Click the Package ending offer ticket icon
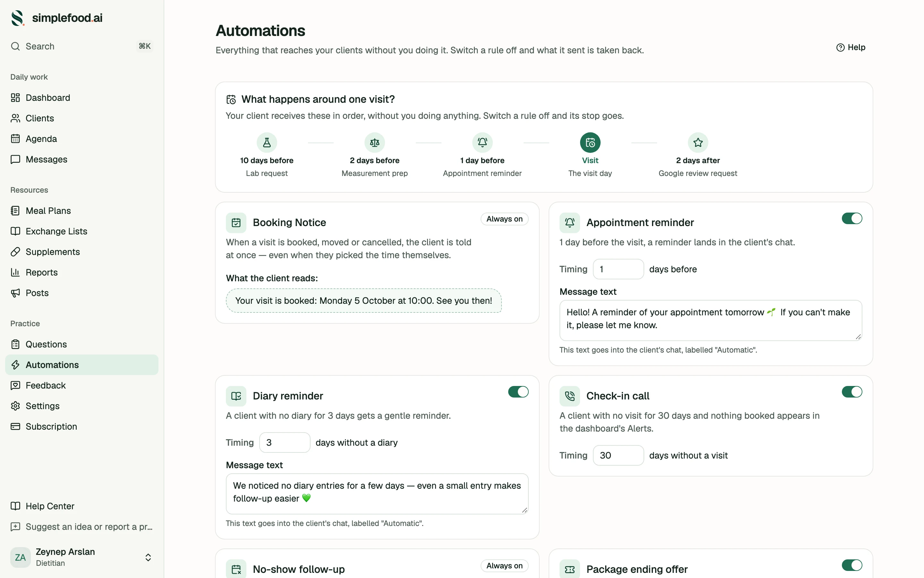The height and width of the screenshot is (578, 924). [x=570, y=569]
